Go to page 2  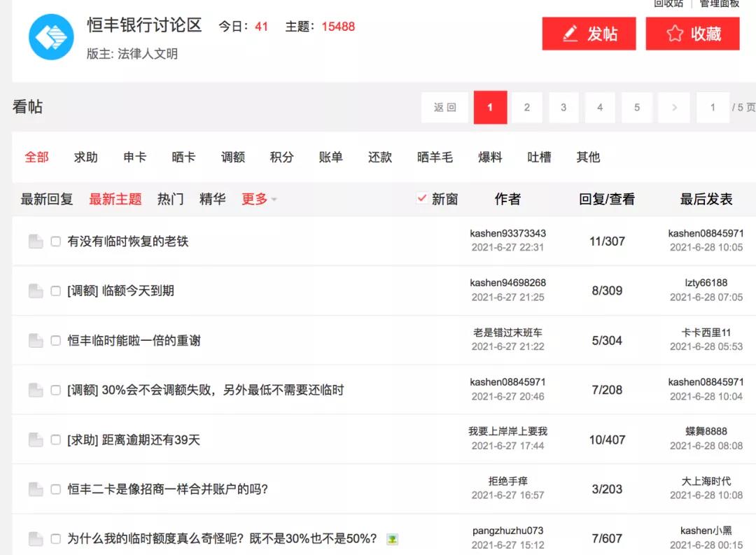(527, 108)
